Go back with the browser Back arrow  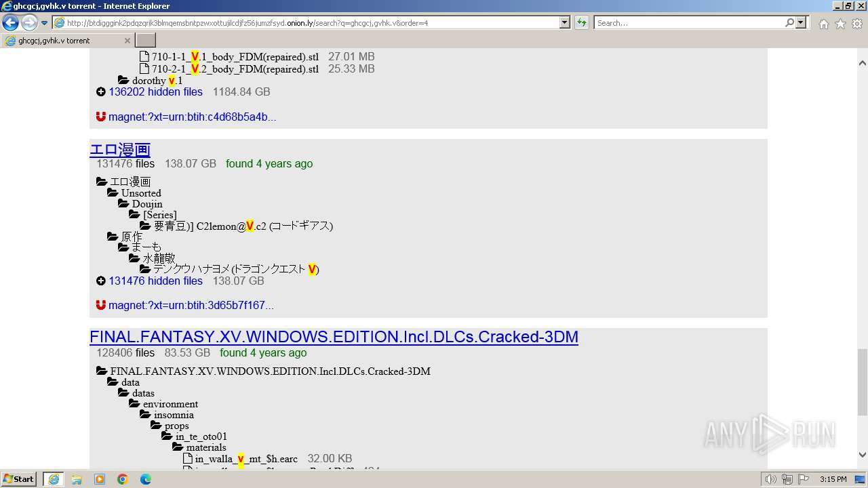10,23
